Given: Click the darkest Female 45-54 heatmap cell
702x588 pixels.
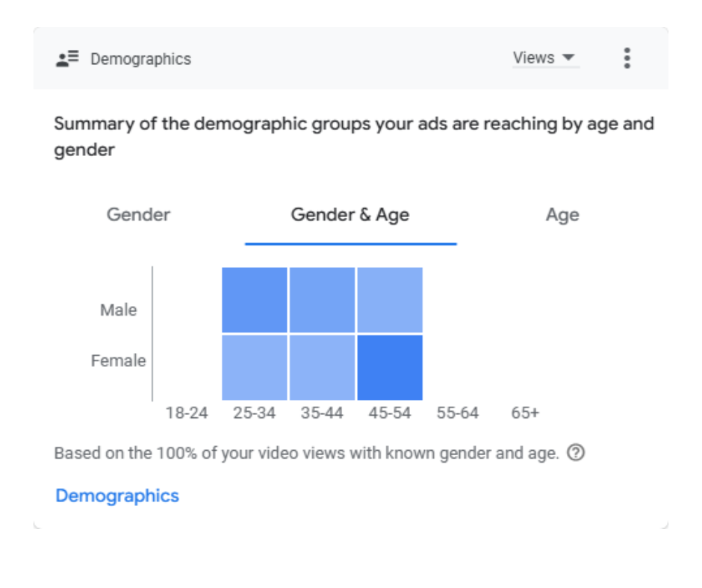Looking at the screenshot, I should click(x=390, y=367).
